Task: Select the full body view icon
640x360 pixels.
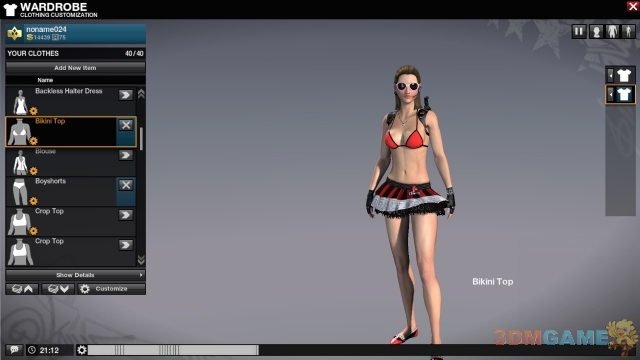Action: tap(628, 31)
